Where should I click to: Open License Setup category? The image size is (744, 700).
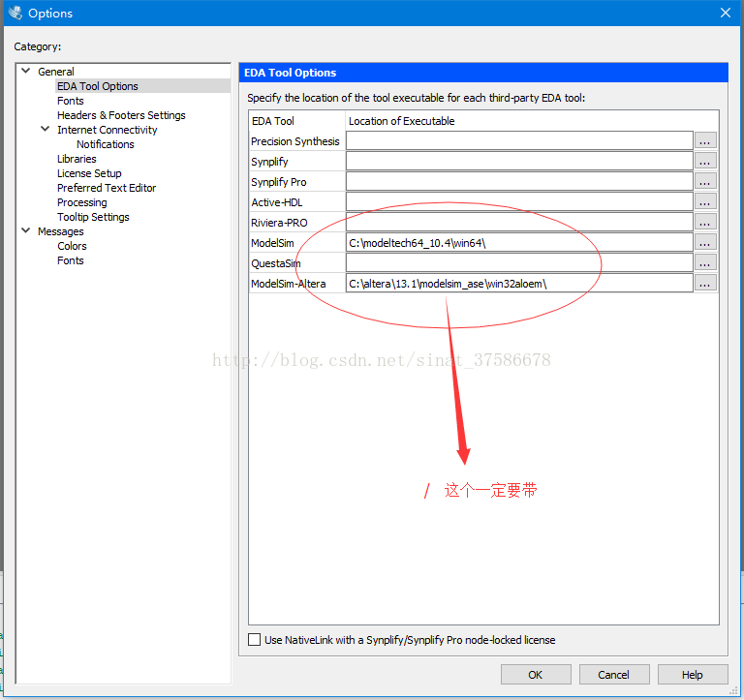89,173
